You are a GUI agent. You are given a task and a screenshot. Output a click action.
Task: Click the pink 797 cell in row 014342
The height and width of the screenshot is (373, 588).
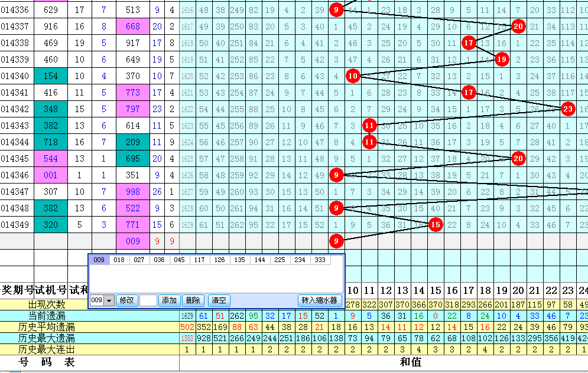pyautogui.click(x=133, y=109)
